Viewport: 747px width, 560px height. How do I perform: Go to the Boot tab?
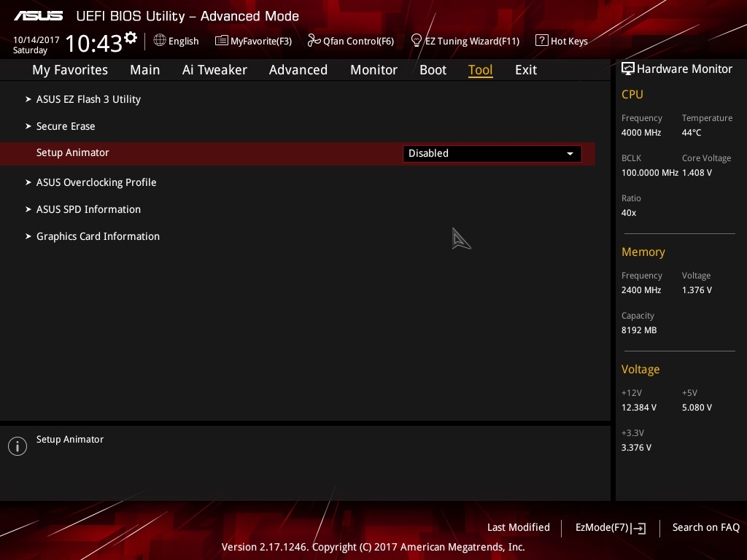coord(433,70)
